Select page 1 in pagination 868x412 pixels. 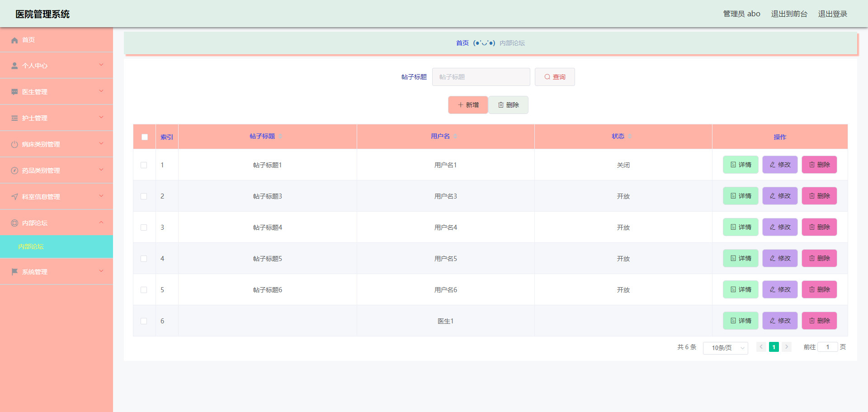(x=774, y=347)
